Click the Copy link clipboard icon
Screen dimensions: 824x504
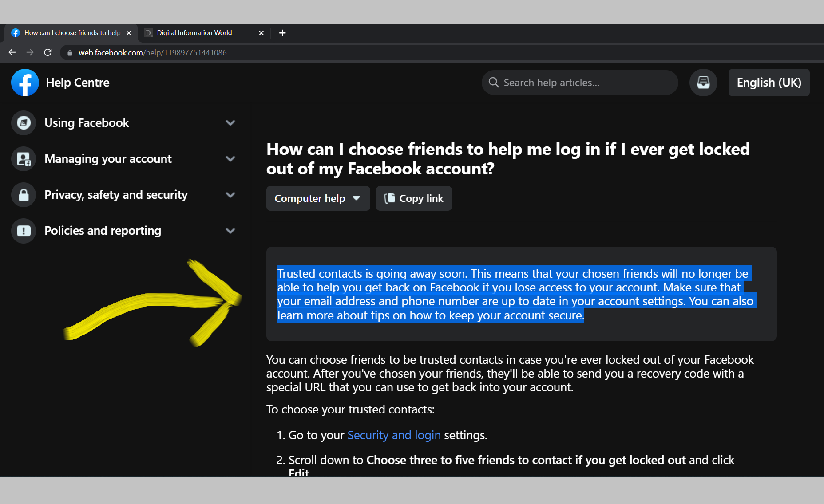coord(389,198)
